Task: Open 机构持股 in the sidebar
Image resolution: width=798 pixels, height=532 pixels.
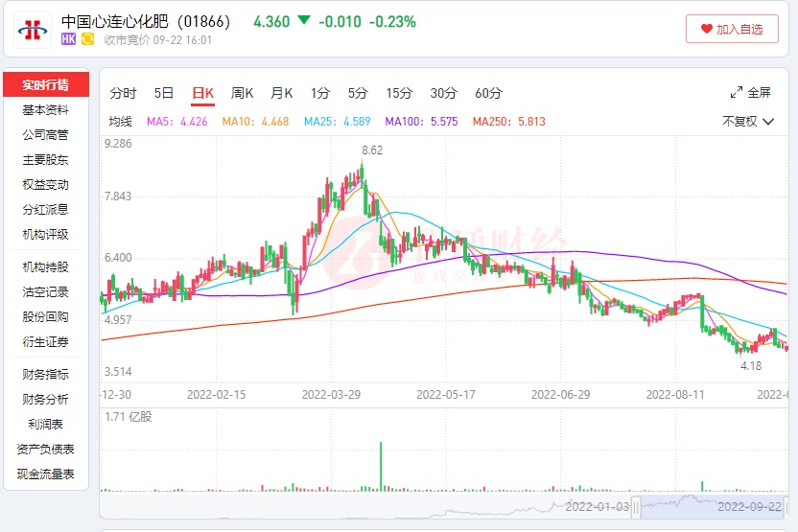Action: (x=46, y=267)
